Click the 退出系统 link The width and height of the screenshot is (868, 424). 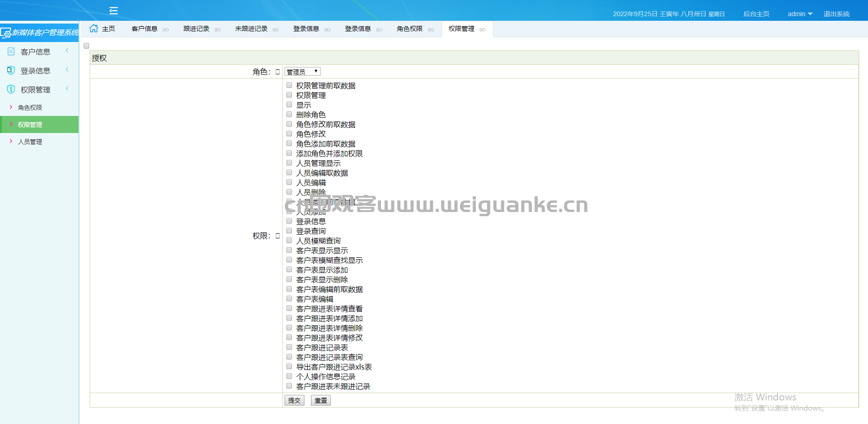click(x=837, y=14)
